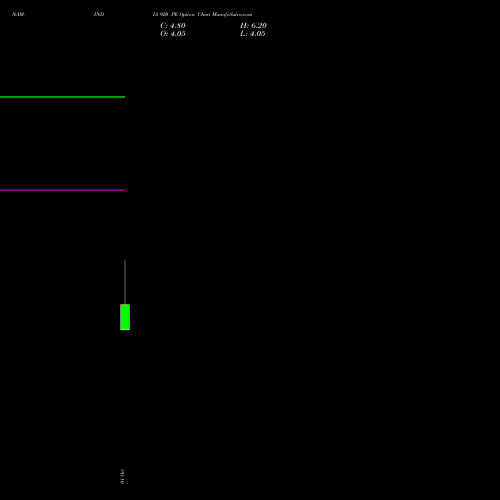Click the "O: 4.05" open value

[173, 34]
